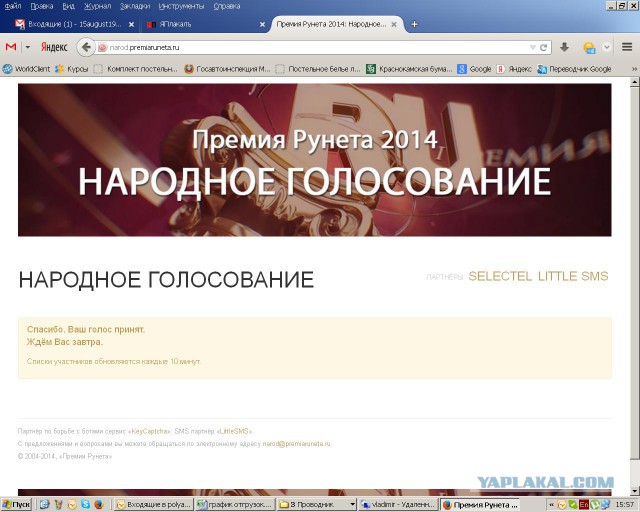640x512 pixels.
Task: Launch Firefox from quick launch
Action: pyautogui.click(x=99, y=505)
